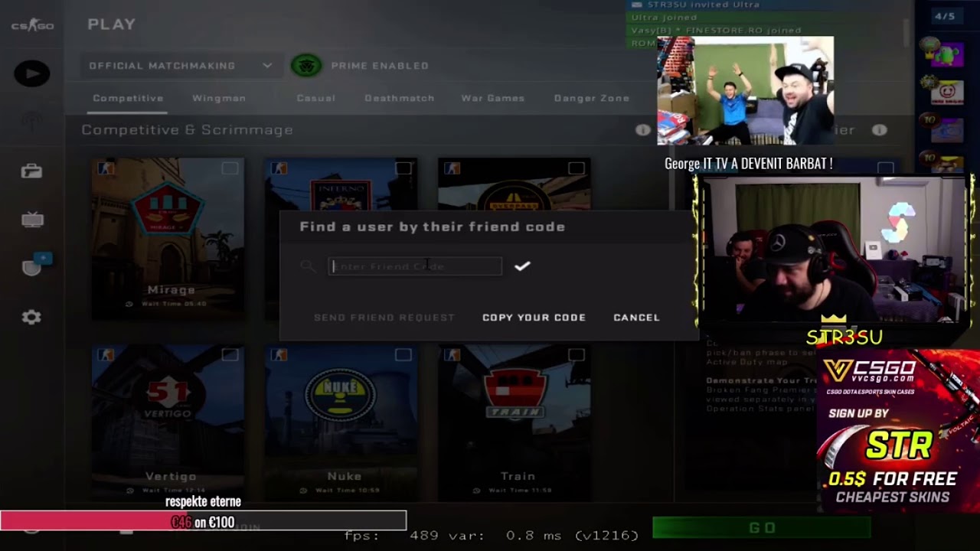
Task: Select the Train map thumbnail
Action: (514, 423)
